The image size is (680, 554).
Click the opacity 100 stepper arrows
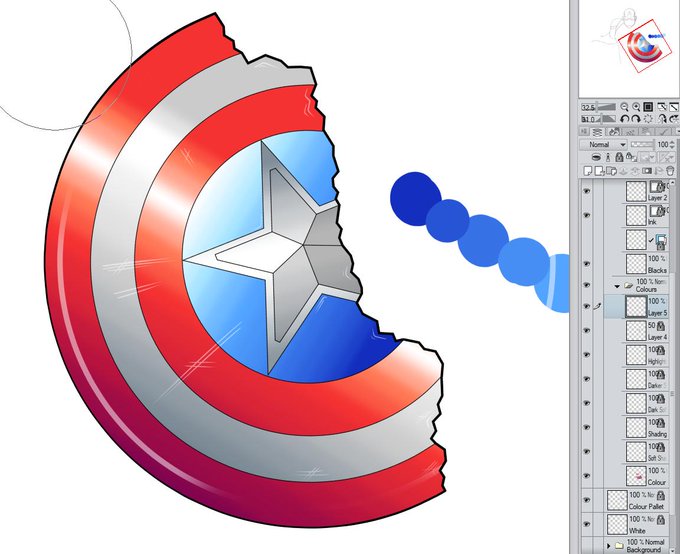[x=673, y=144]
